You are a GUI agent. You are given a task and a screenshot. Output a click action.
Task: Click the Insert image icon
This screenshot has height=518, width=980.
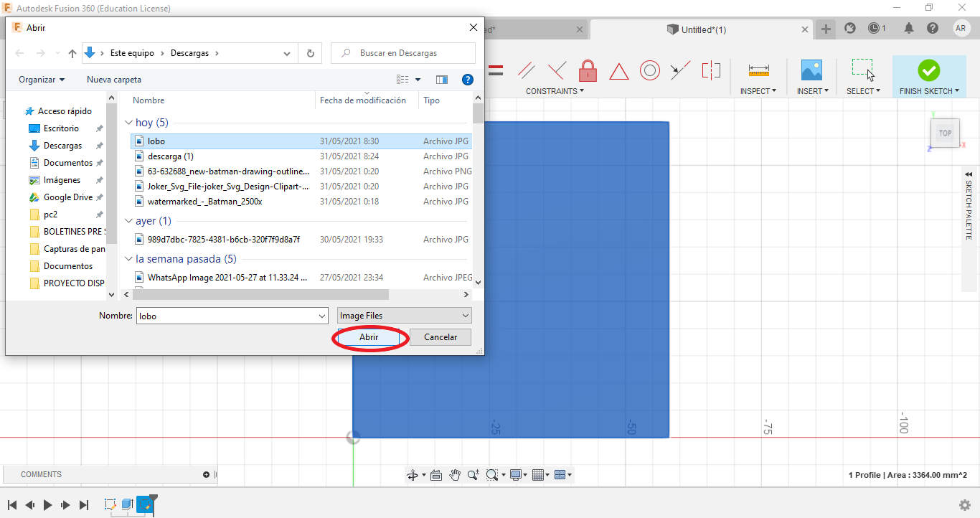click(x=811, y=70)
